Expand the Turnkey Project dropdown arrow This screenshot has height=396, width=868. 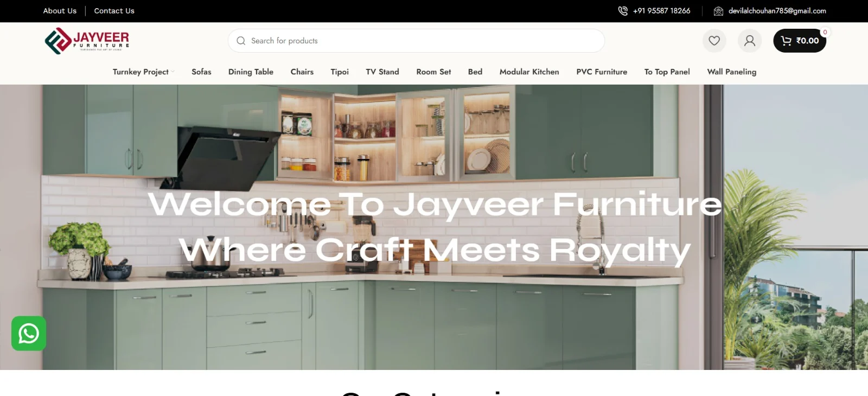pyautogui.click(x=173, y=72)
